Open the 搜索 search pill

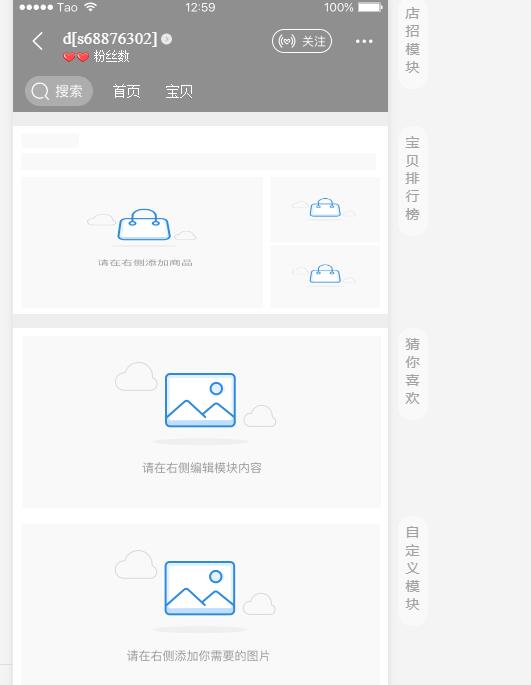point(59,91)
